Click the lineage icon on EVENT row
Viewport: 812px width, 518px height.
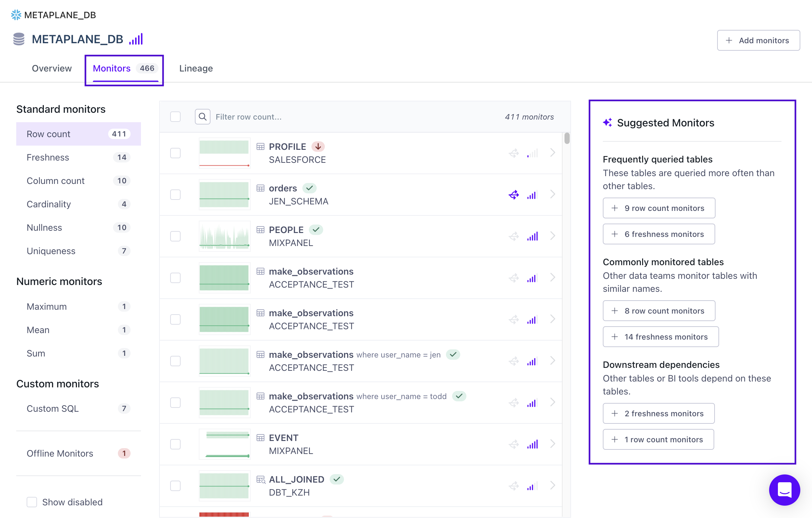[x=514, y=444]
